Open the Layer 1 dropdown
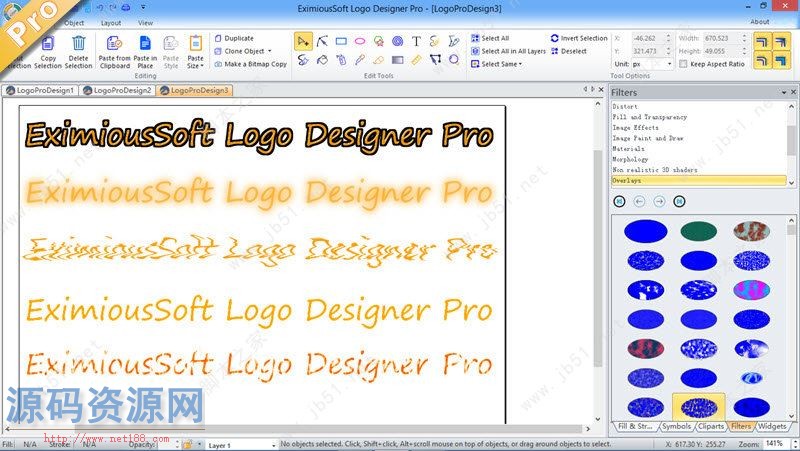Viewport: 800px width, 451px height. 241,445
